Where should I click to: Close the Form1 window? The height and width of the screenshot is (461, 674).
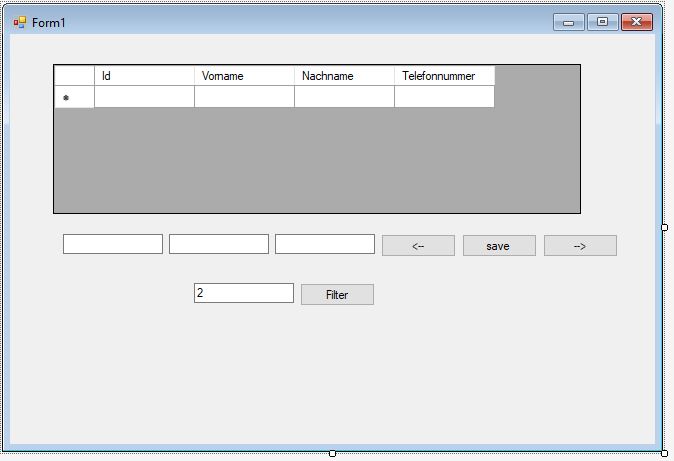tap(637, 22)
